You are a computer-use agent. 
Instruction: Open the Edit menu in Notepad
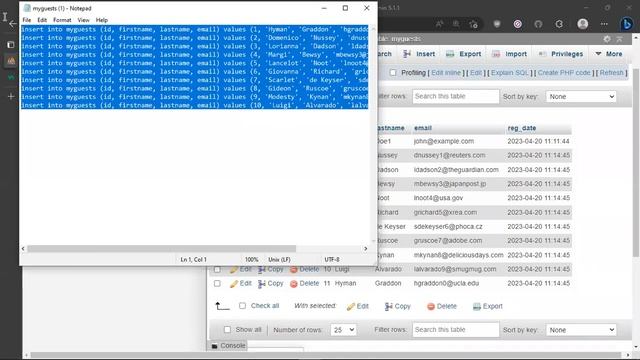42,20
